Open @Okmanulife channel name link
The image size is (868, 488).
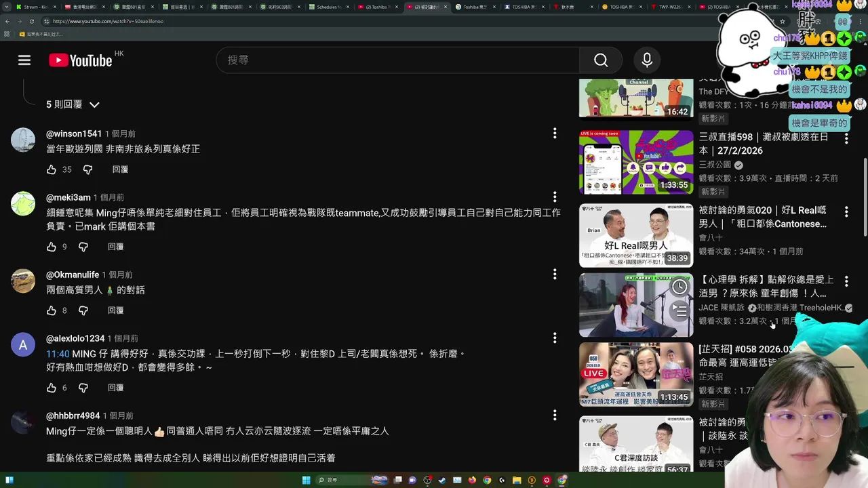pyautogui.click(x=73, y=274)
